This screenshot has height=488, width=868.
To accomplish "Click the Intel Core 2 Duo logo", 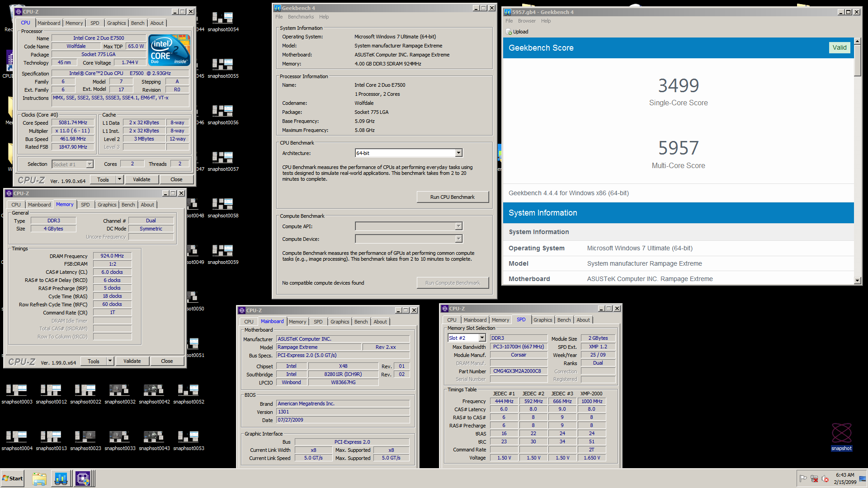I will [x=170, y=51].
